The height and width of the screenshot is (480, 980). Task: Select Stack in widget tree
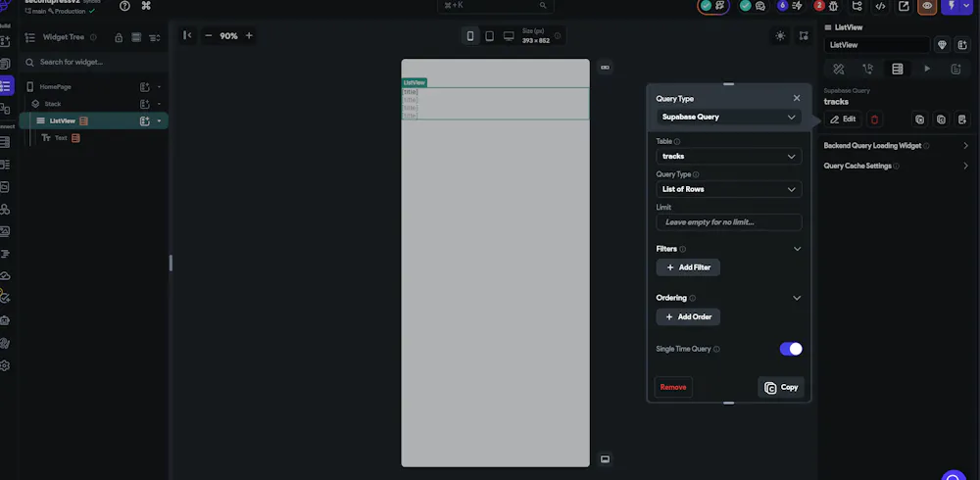coord(53,104)
